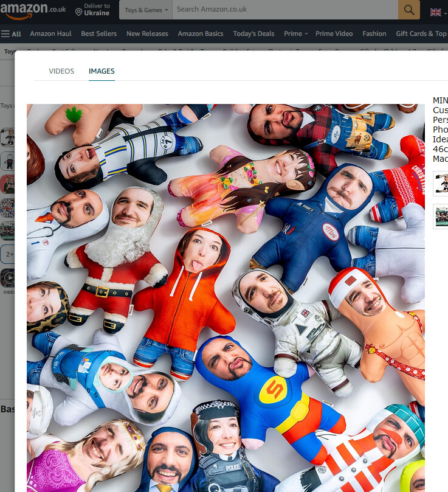This screenshot has height=492, width=448.
Task: Open the Deliver to Ukraine location selector
Action: tap(92, 10)
